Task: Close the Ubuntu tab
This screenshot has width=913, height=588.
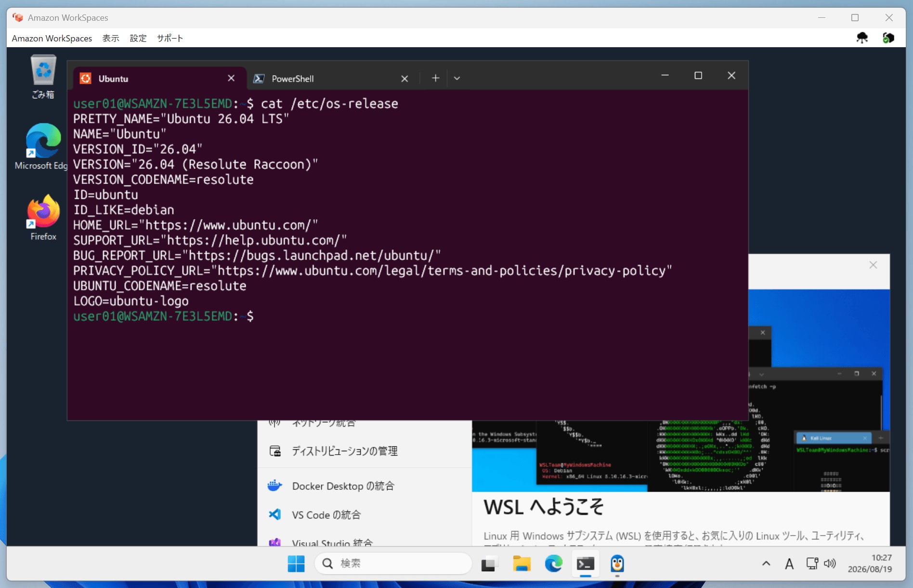Action: (x=231, y=78)
